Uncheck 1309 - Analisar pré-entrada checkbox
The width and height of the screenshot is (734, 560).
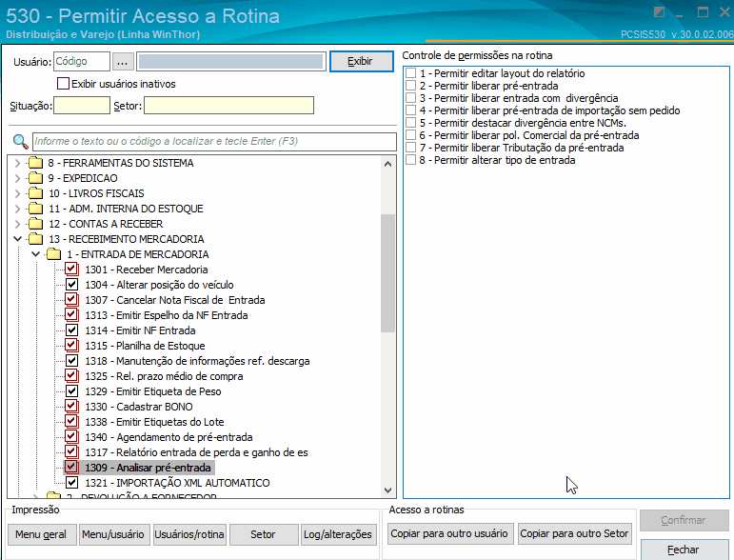pyautogui.click(x=71, y=468)
